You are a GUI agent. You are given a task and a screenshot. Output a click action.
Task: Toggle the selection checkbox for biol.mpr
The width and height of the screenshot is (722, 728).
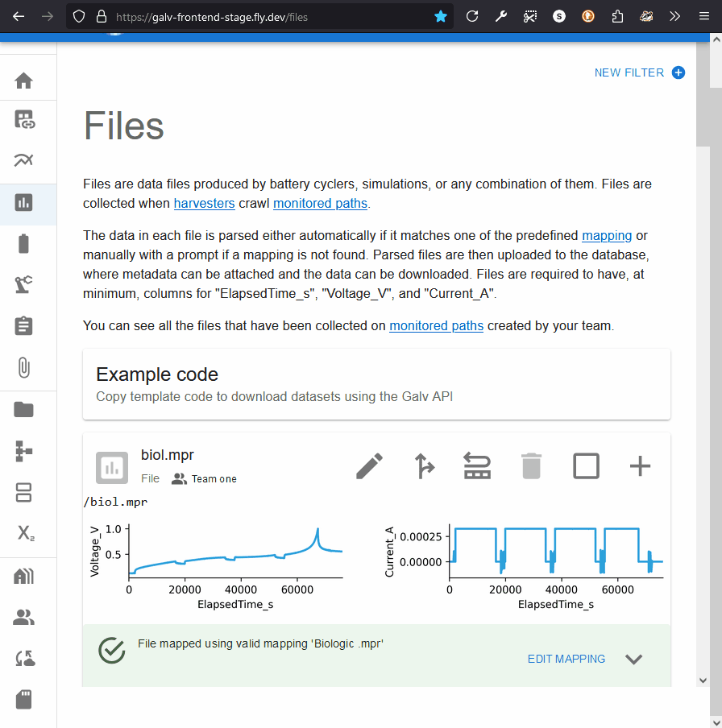(x=586, y=466)
